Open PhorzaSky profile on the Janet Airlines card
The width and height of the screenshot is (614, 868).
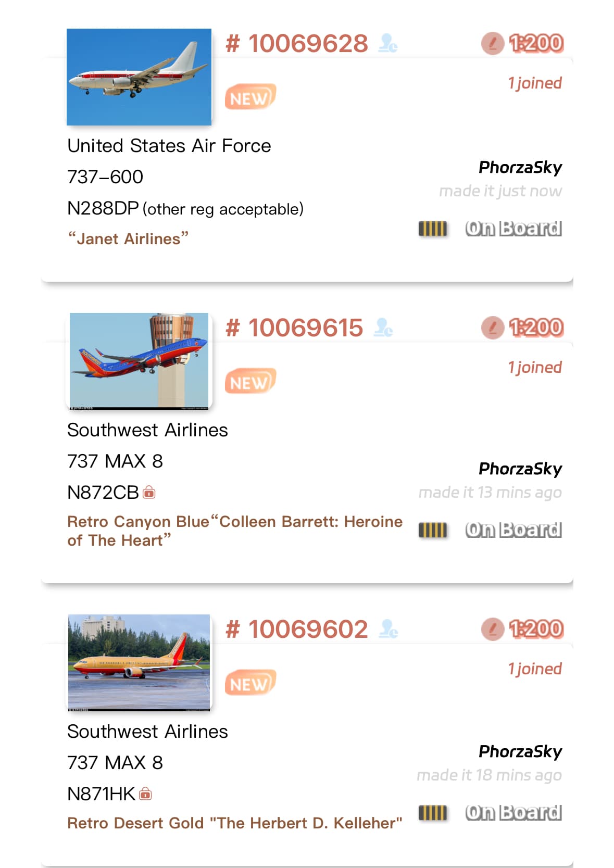click(520, 168)
